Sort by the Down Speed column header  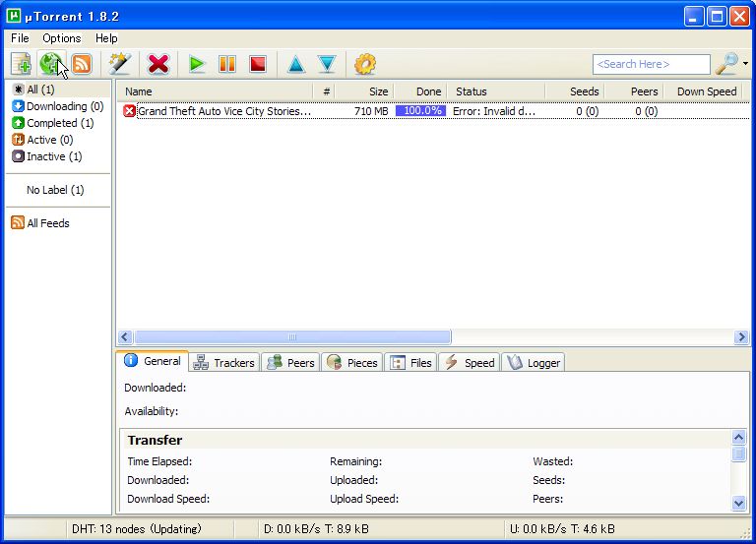tap(703, 91)
